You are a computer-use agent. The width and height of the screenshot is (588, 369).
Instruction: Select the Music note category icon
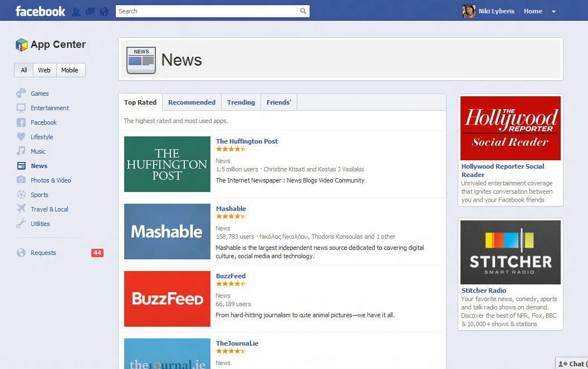21,151
